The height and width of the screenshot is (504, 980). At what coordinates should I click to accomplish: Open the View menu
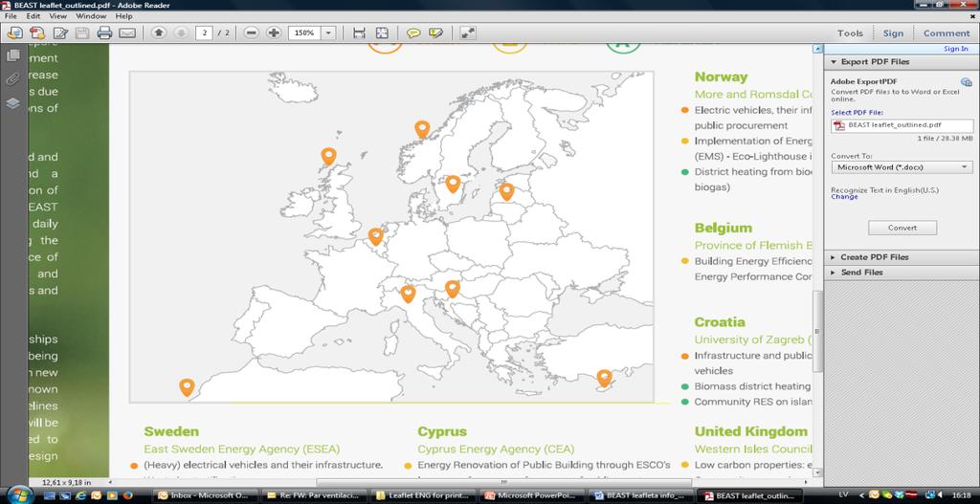click(x=58, y=15)
